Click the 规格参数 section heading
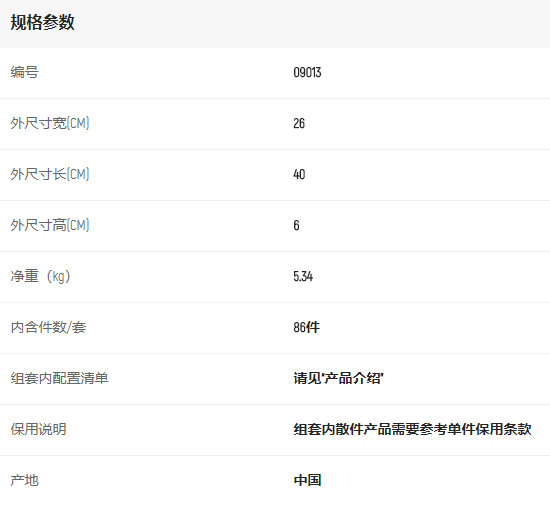The width and height of the screenshot is (550, 506). coord(42,23)
